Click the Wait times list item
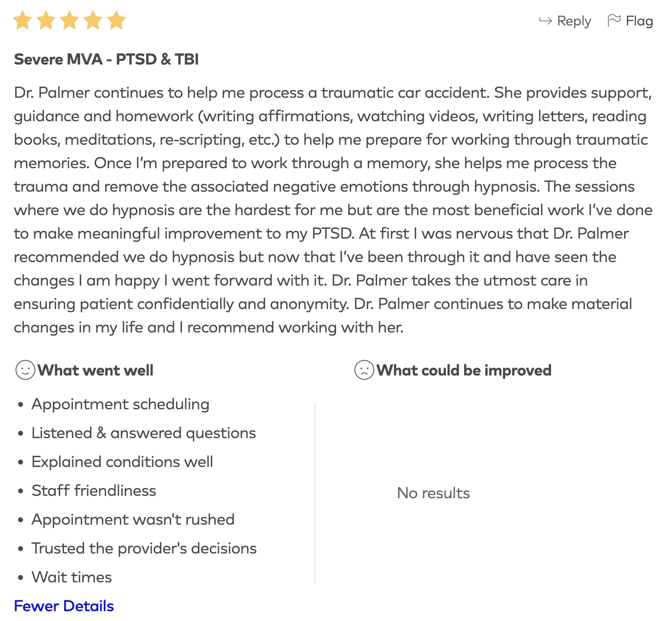 72,577
